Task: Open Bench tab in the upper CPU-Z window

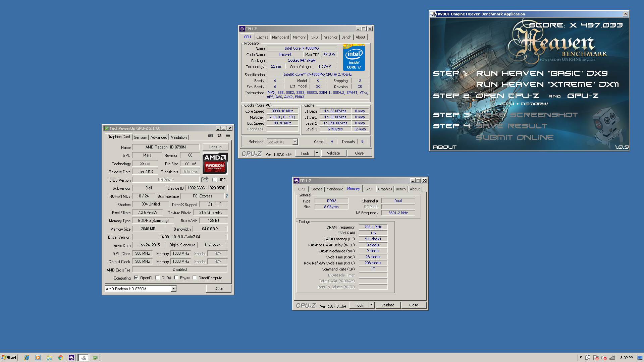Action: click(346, 37)
